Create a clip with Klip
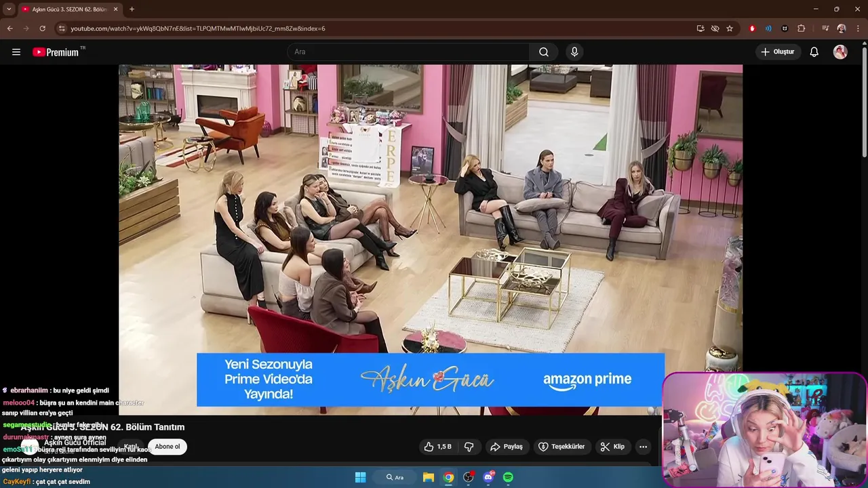This screenshot has height=488, width=868. 612,447
